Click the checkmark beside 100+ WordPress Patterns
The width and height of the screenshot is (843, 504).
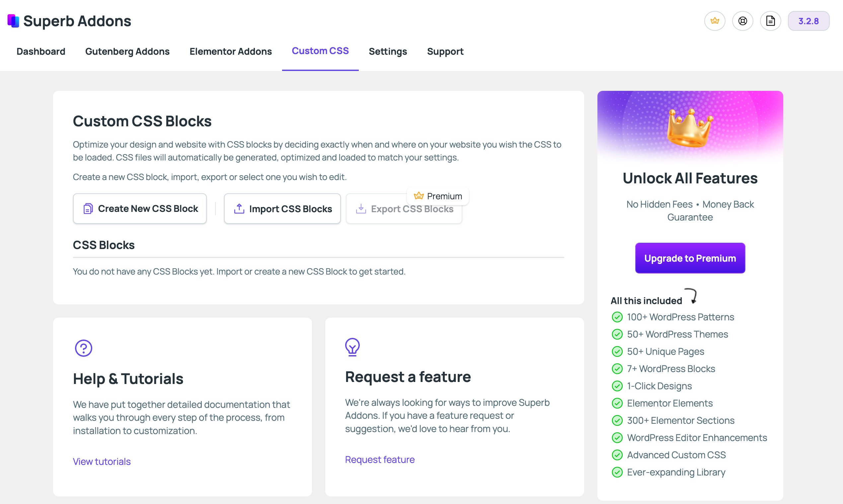click(617, 317)
